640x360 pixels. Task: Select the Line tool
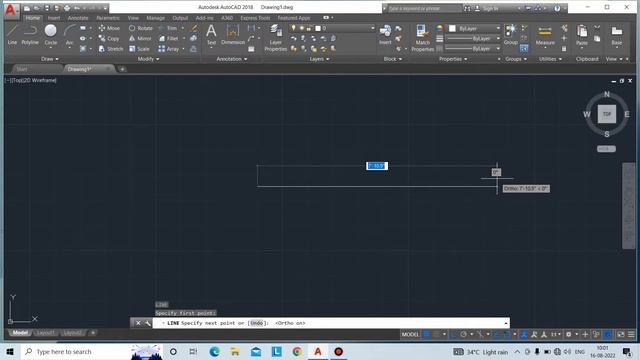12,34
